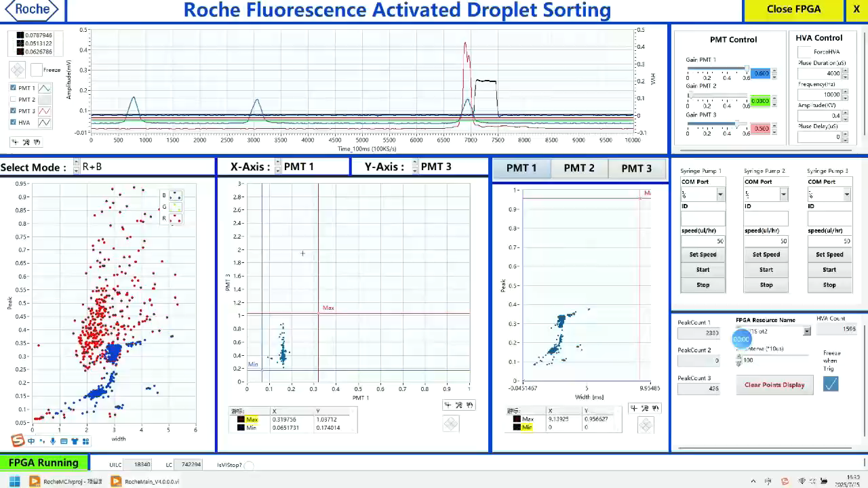Click the Wi-Fi network tray icon

[x=802, y=481]
